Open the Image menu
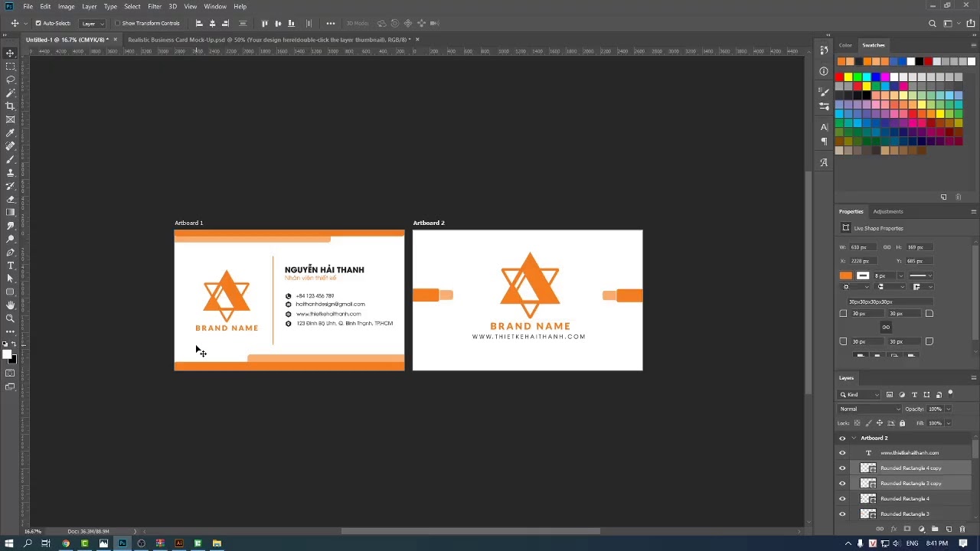 point(67,6)
